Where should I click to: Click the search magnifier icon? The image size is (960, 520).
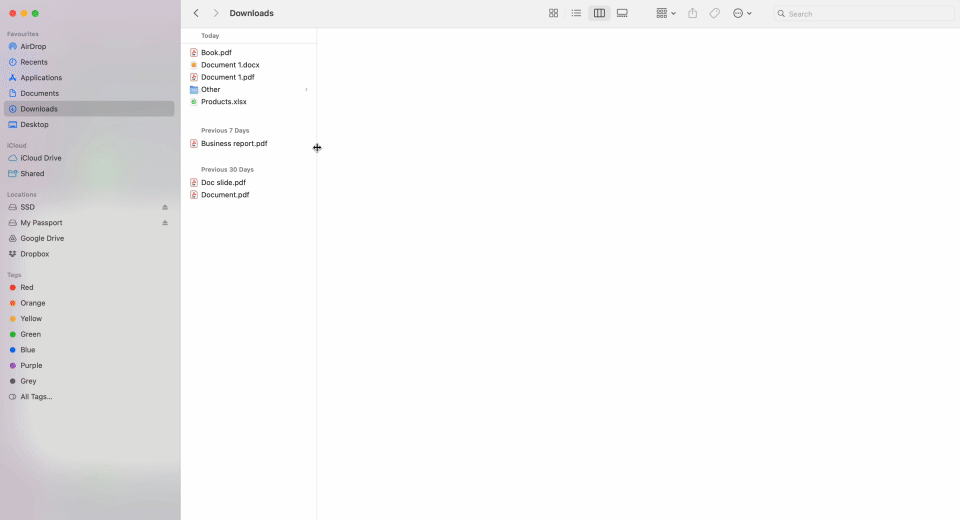pyautogui.click(x=781, y=13)
